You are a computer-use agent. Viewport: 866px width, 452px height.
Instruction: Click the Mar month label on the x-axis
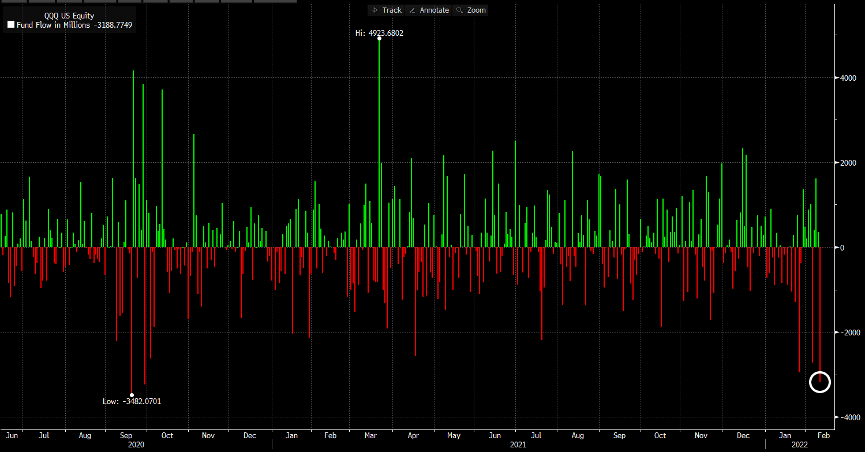pos(371,435)
